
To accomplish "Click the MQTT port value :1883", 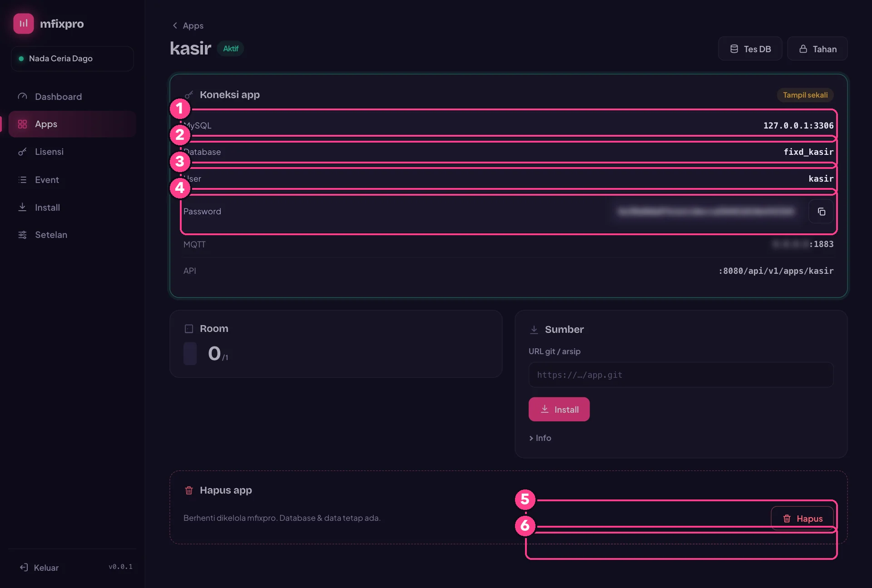I will tap(821, 244).
